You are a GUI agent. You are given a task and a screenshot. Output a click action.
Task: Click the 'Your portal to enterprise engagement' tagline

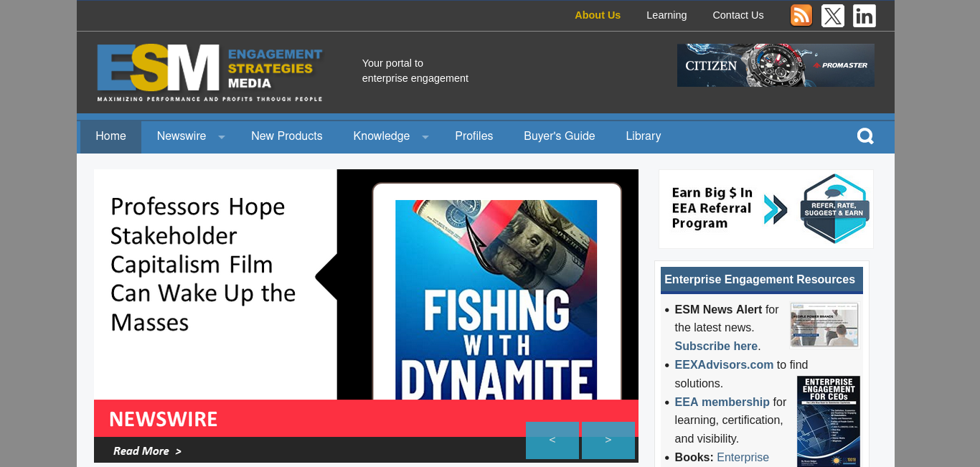point(415,70)
